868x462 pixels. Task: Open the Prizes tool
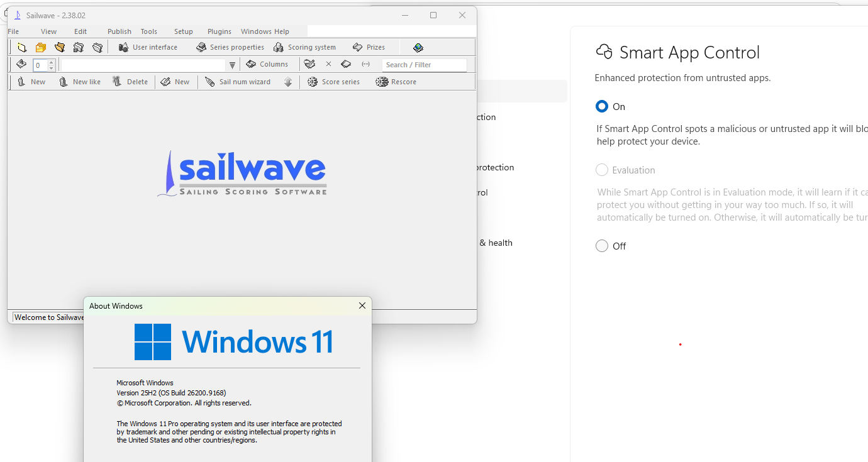[x=369, y=47]
